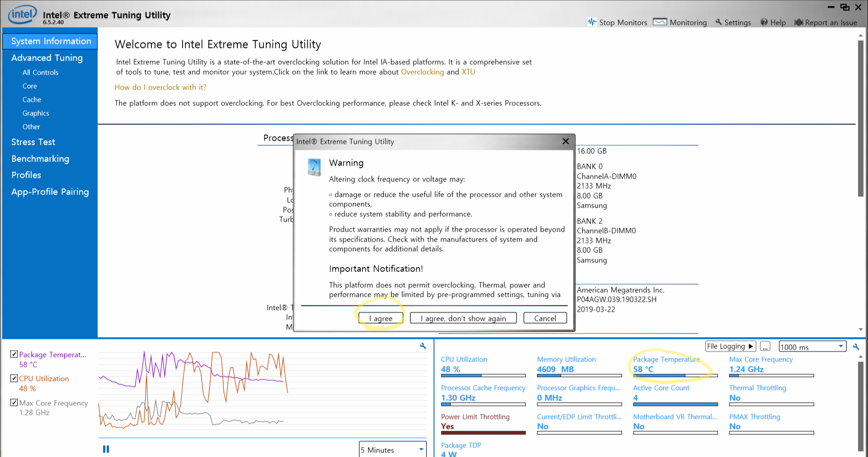Click How do I overclock with it?
The height and width of the screenshot is (457, 868).
click(160, 87)
